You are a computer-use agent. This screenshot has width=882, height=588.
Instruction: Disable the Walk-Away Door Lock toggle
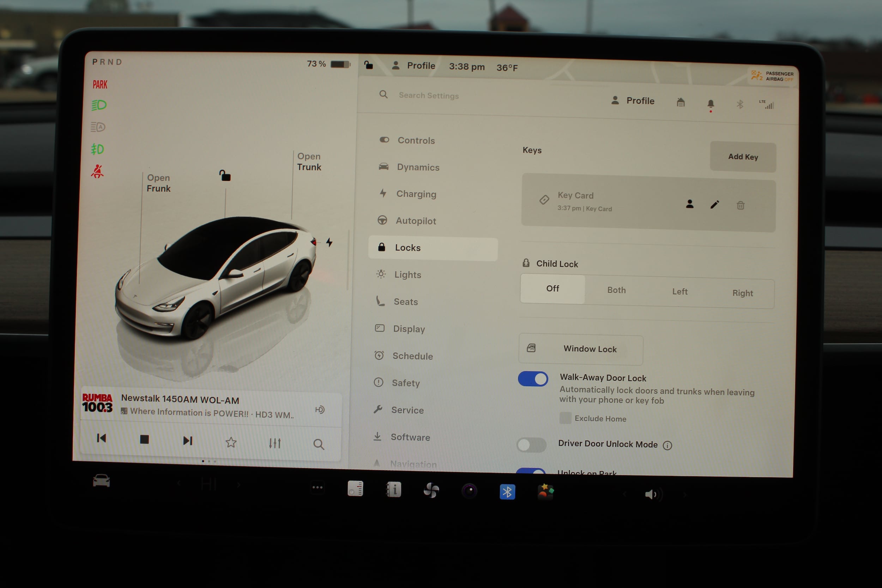532,379
